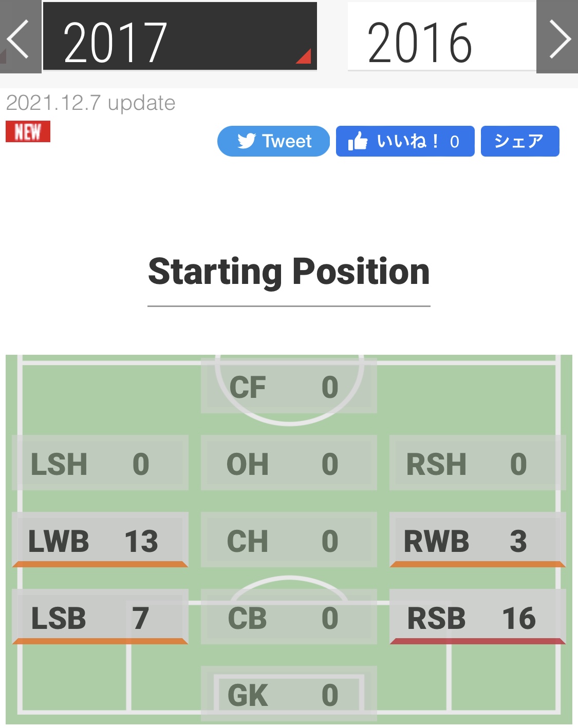This screenshot has width=578, height=728.
Task: Click the Twitter bird icon
Action: (247, 141)
